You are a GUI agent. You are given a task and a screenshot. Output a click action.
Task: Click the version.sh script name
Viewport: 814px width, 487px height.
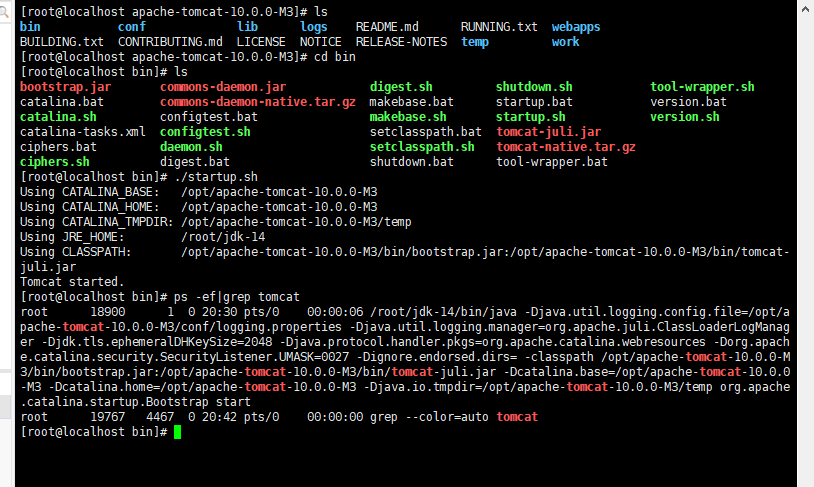pyautogui.click(x=685, y=117)
